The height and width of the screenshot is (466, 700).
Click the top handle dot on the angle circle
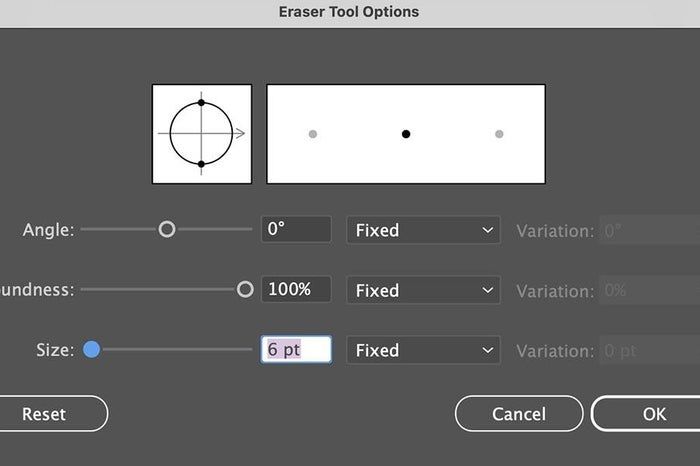201,103
